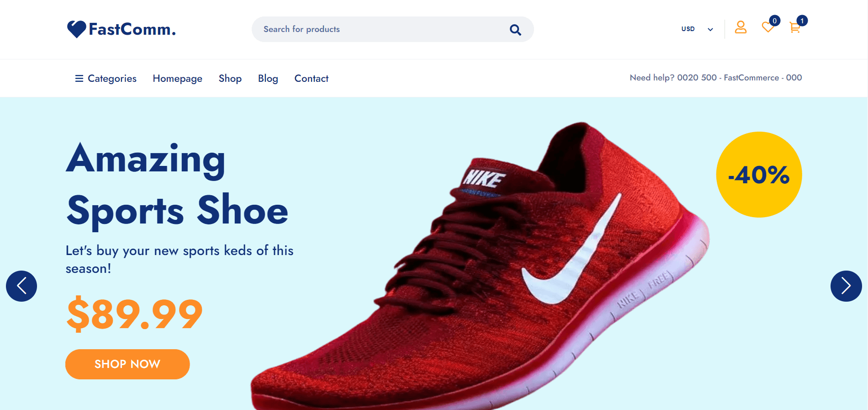Go to previous slide arrow

(21, 286)
